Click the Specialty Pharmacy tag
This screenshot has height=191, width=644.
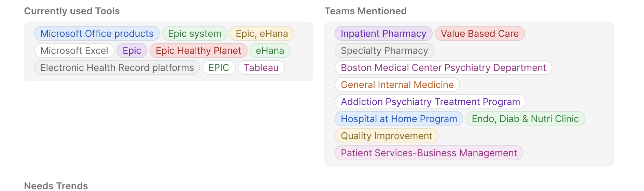384,50
